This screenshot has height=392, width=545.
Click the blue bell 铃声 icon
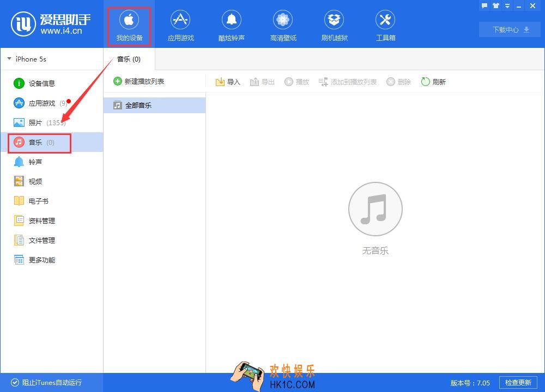tap(19, 162)
